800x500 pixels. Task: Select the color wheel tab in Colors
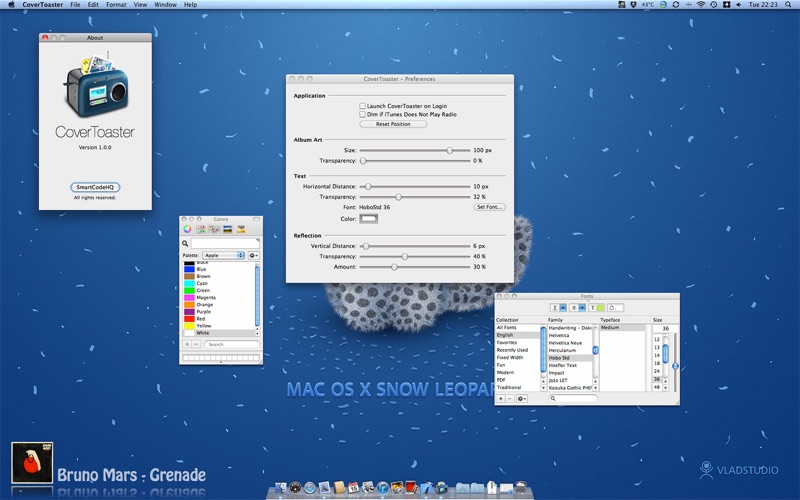[188, 230]
